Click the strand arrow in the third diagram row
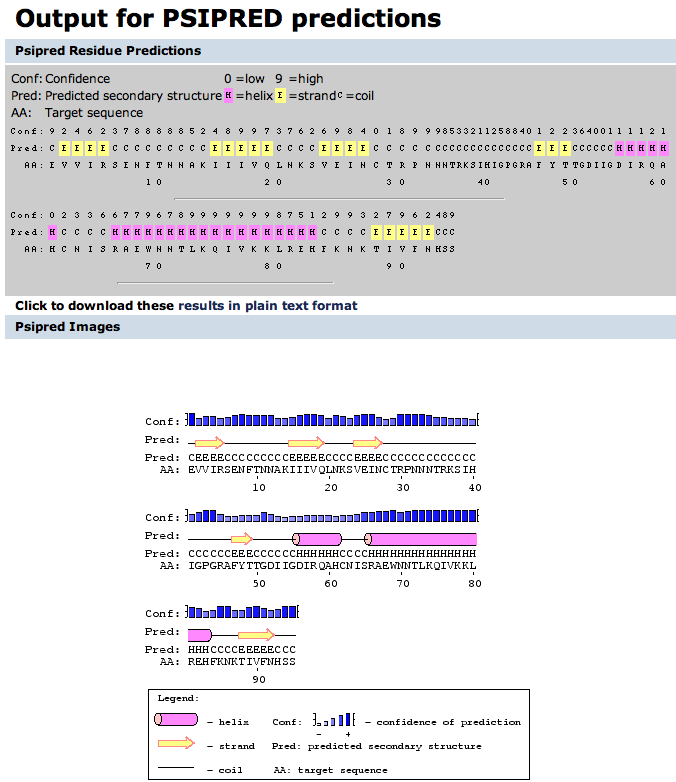This screenshot has width=676, height=782. 256,635
